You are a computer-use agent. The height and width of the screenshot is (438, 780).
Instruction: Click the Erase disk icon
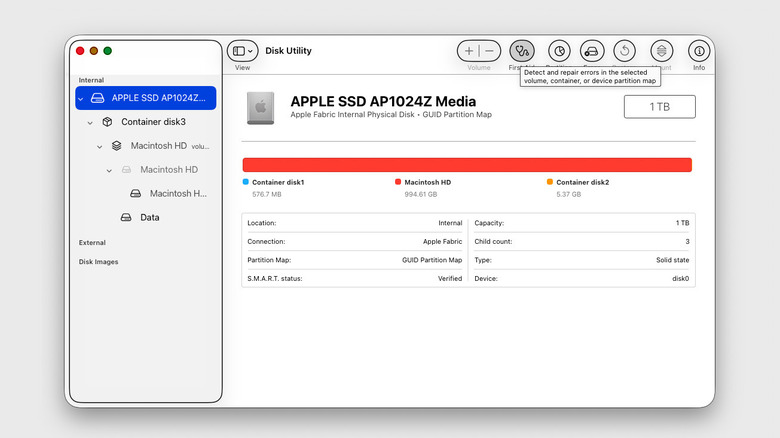(591, 51)
